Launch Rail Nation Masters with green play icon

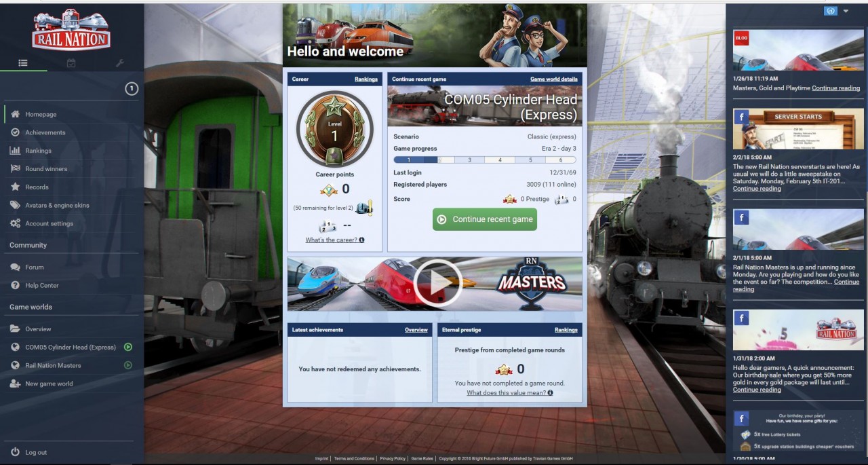(128, 365)
